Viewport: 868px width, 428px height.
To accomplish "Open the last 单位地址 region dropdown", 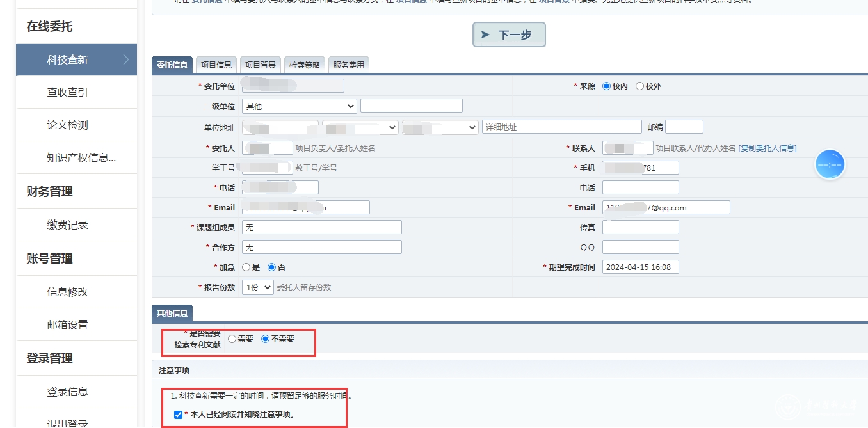I will pyautogui.click(x=440, y=127).
